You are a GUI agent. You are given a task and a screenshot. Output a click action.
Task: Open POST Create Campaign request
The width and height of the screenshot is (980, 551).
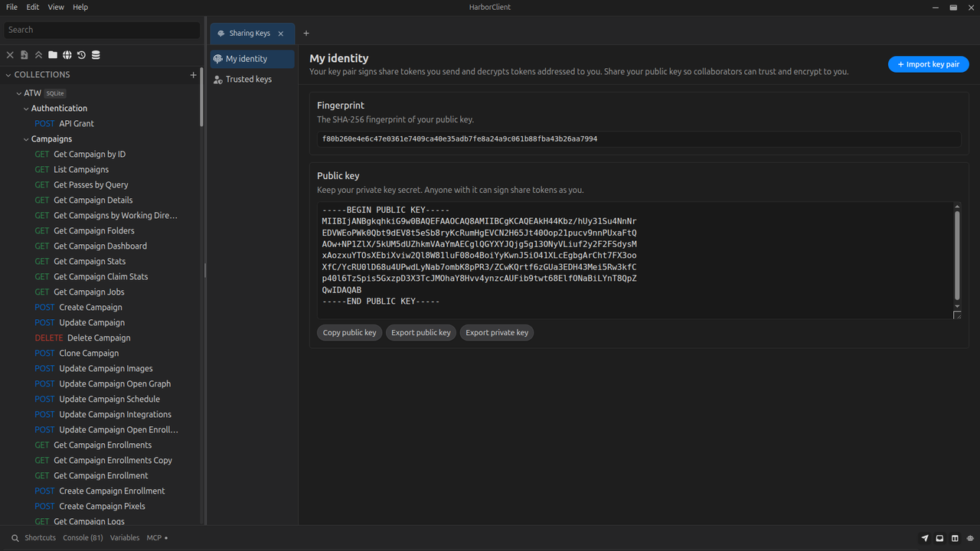coord(79,308)
